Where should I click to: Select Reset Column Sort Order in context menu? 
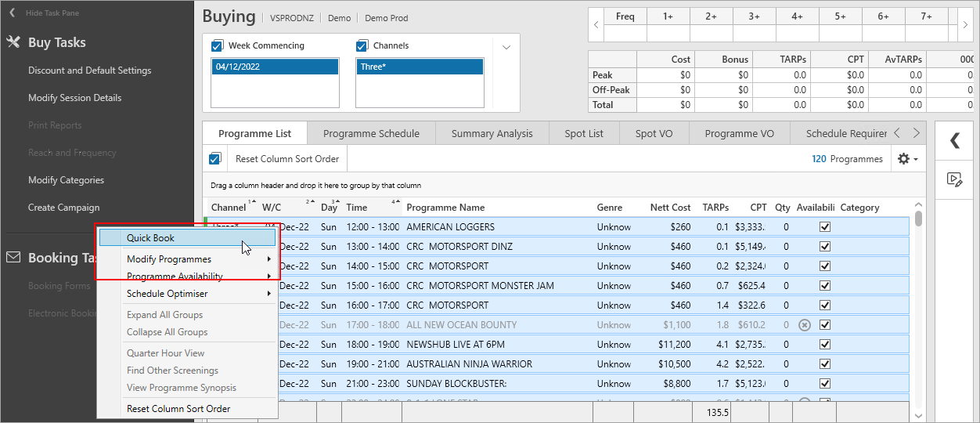(x=186, y=409)
